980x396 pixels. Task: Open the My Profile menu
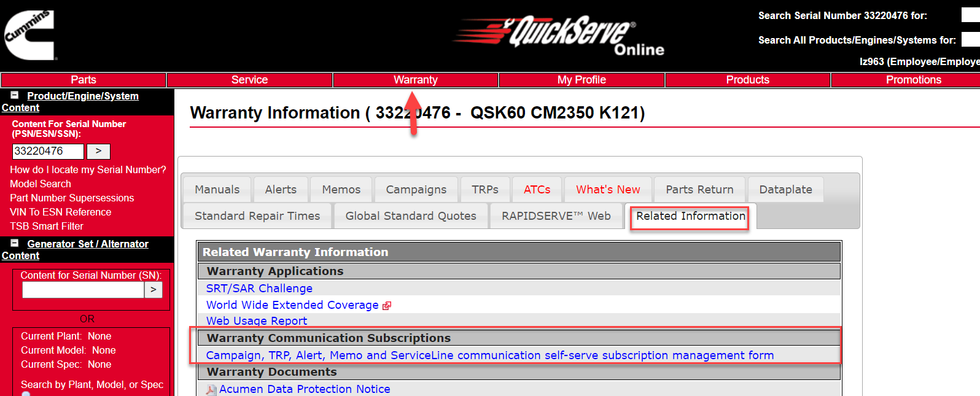coord(581,80)
